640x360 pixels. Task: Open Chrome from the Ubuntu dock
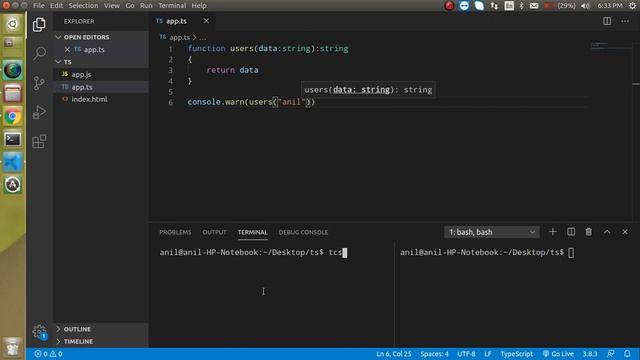(13, 117)
